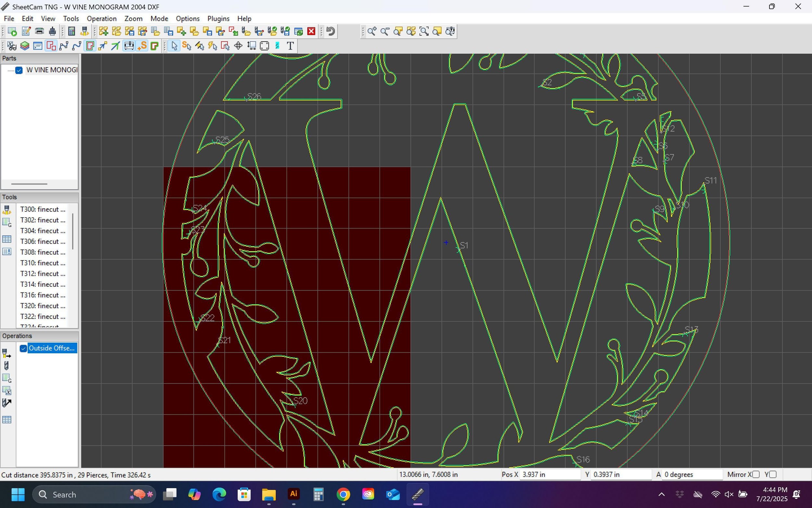The width and height of the screenshot is (812, 508).
Task: Uncheck the W VINE MONOGRAM part checkbox
Action: [19, 70]
